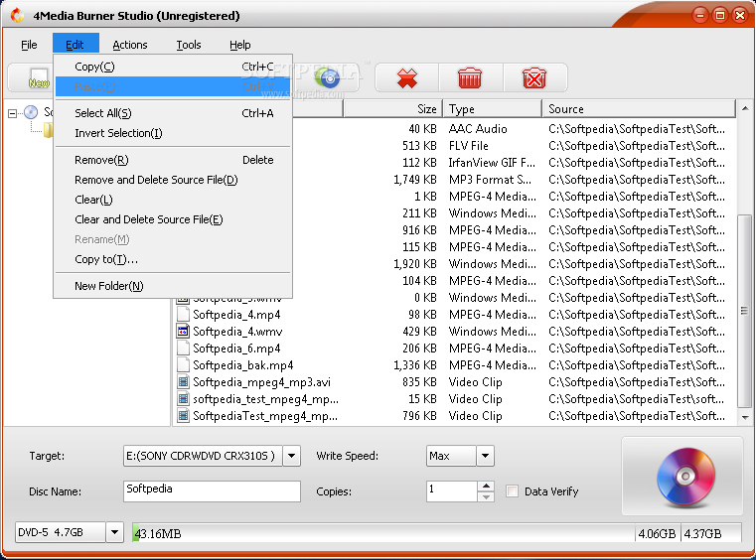Open the Target drive dropdown
Image resolution: width=756 pixels, height=560 pixels.
(292, 456)
